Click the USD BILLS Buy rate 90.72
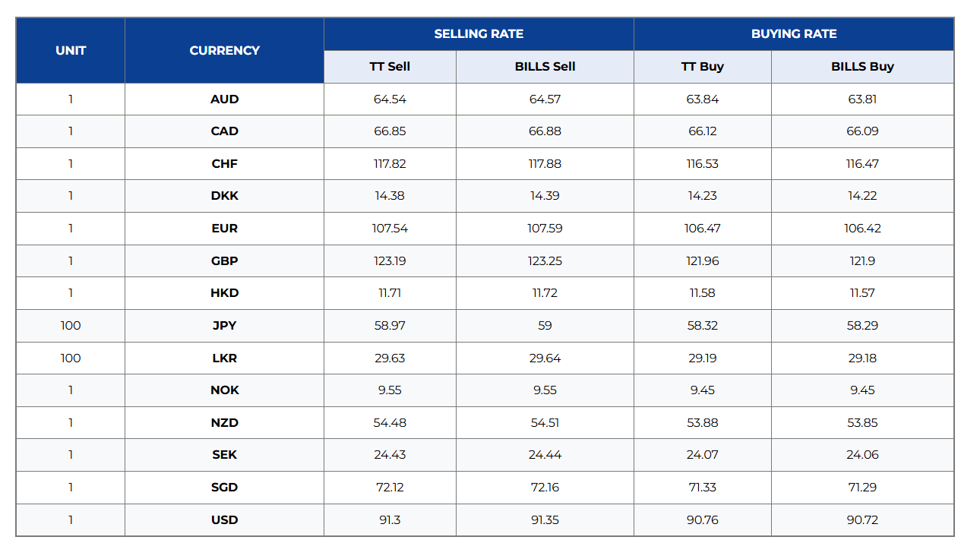This screenshot has height=559, width=980. (x=862, y=520)
